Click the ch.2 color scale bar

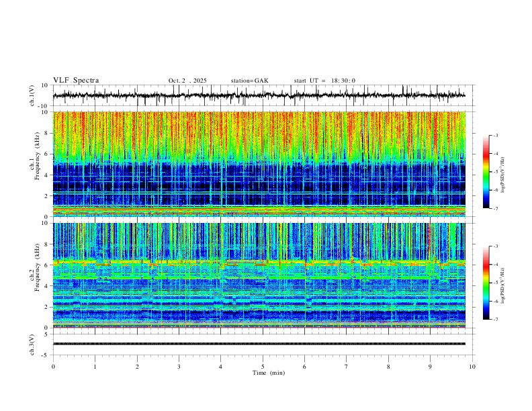486,283
